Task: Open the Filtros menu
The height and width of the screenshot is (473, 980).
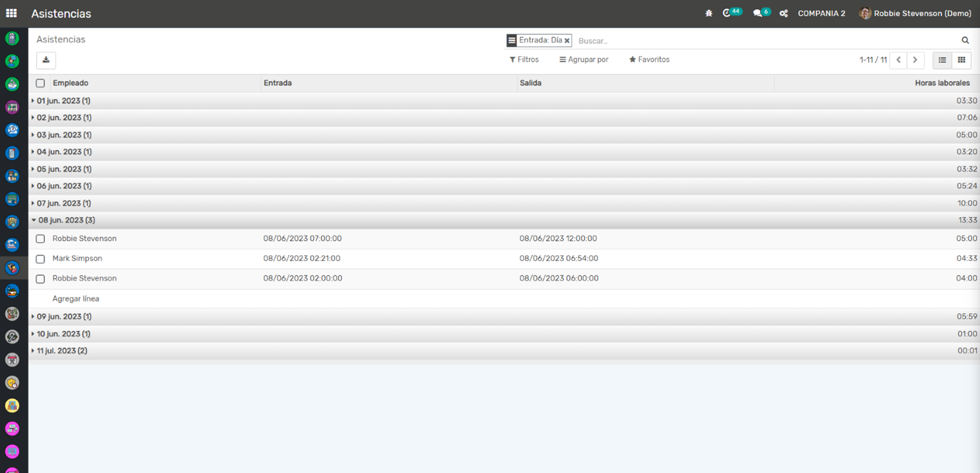Action: tap(524, 59)
